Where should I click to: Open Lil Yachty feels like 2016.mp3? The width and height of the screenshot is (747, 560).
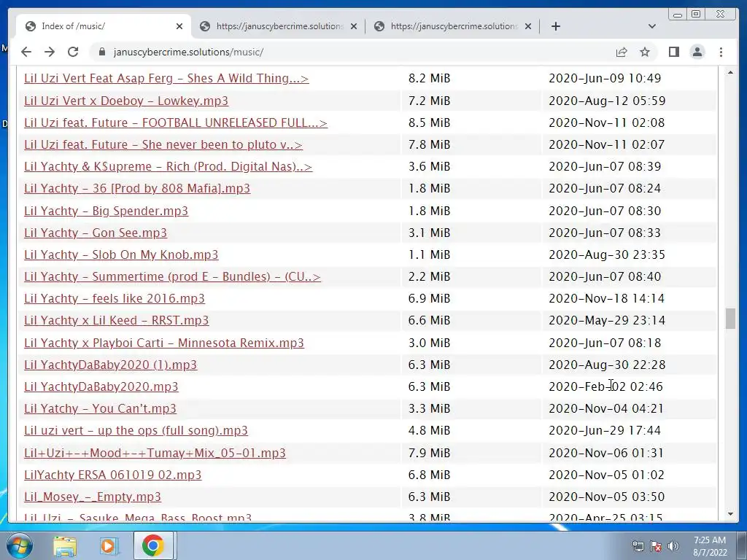coord(115,298)
